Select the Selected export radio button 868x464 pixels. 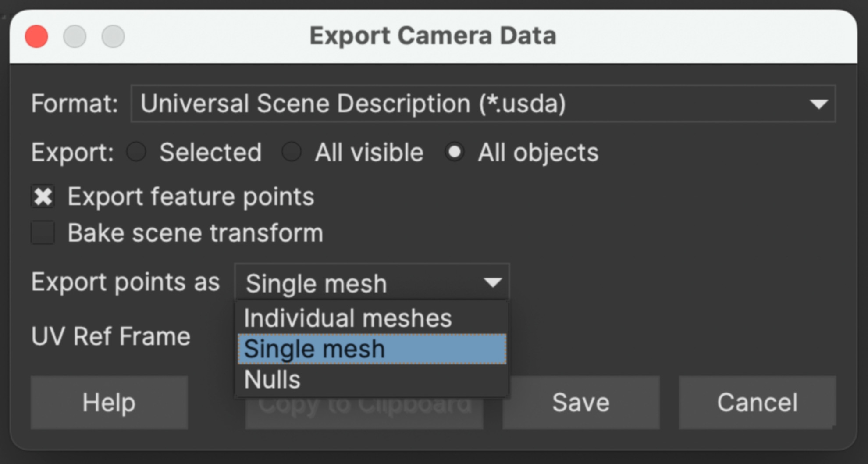click(x=136, y=152)
